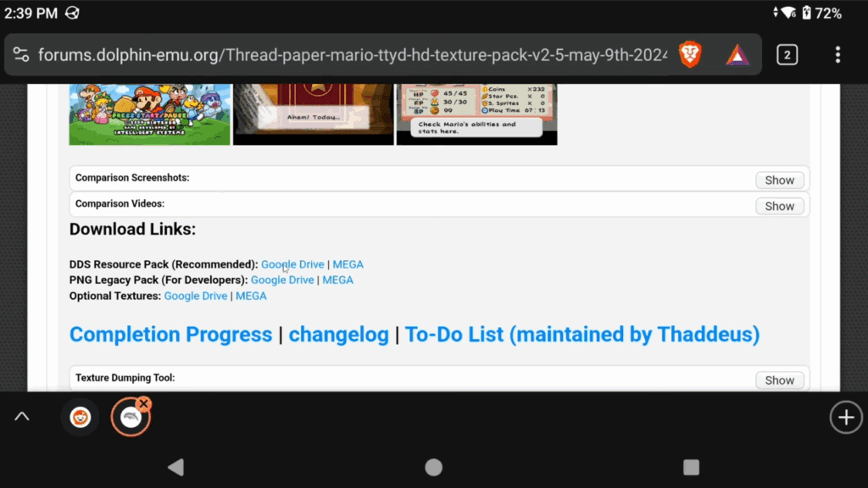This screenshot has width=868, height=488.
Task: Open site settings icon in address bar
Action: pos(21,55)
